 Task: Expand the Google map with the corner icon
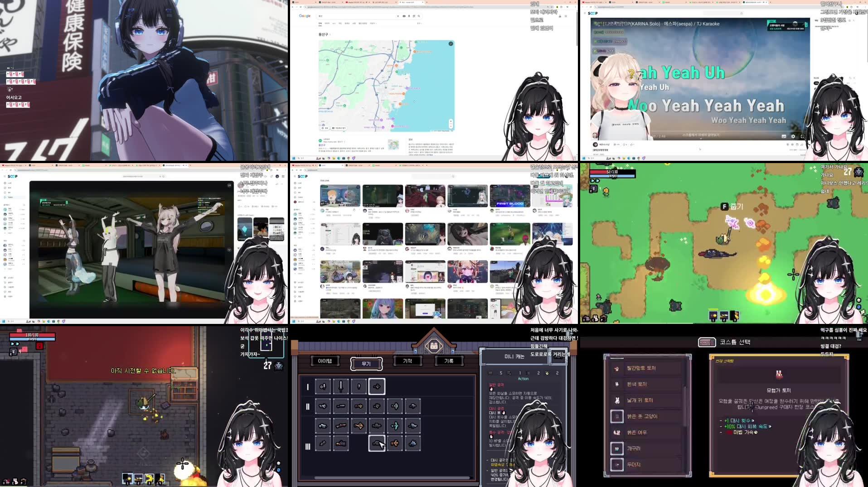coord(451,44)
